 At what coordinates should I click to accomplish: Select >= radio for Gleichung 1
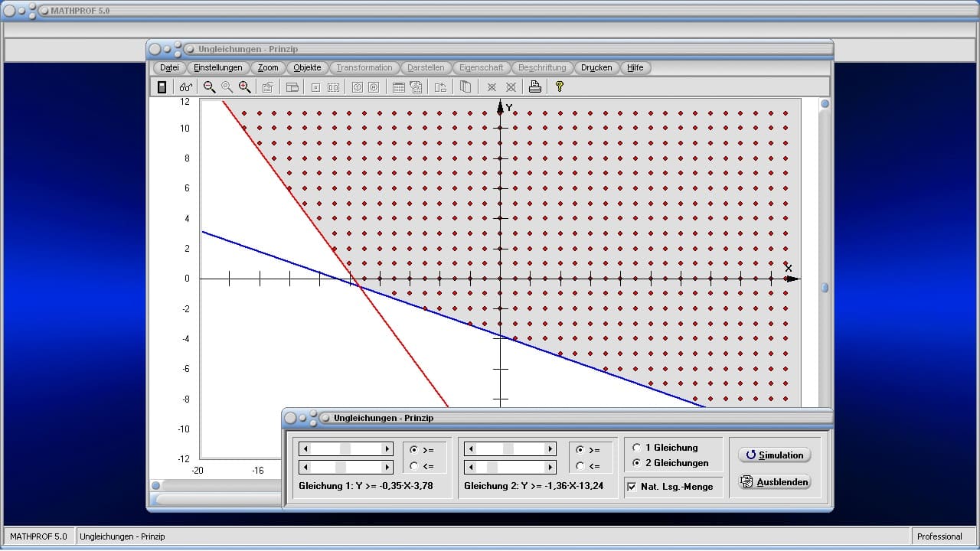(414, 450)
